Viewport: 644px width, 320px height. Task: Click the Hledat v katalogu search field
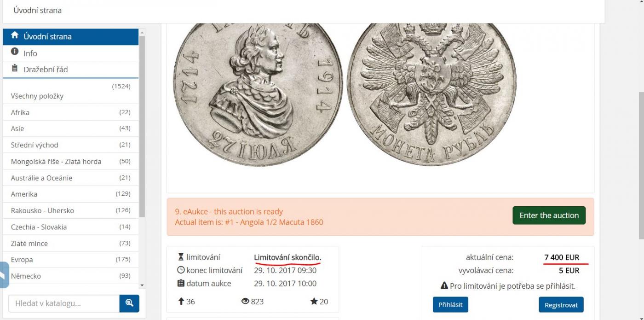click(x=64, y=303)
